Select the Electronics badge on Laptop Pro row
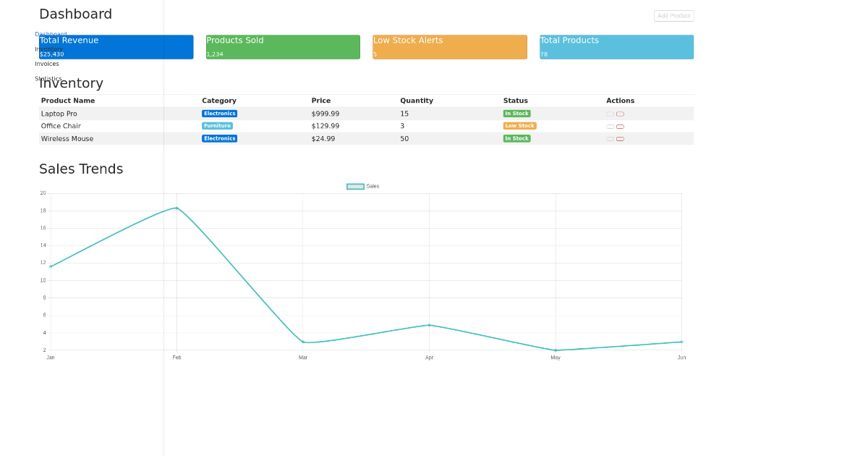This screenshot has height=456, width=868. [x=219, y=113]
